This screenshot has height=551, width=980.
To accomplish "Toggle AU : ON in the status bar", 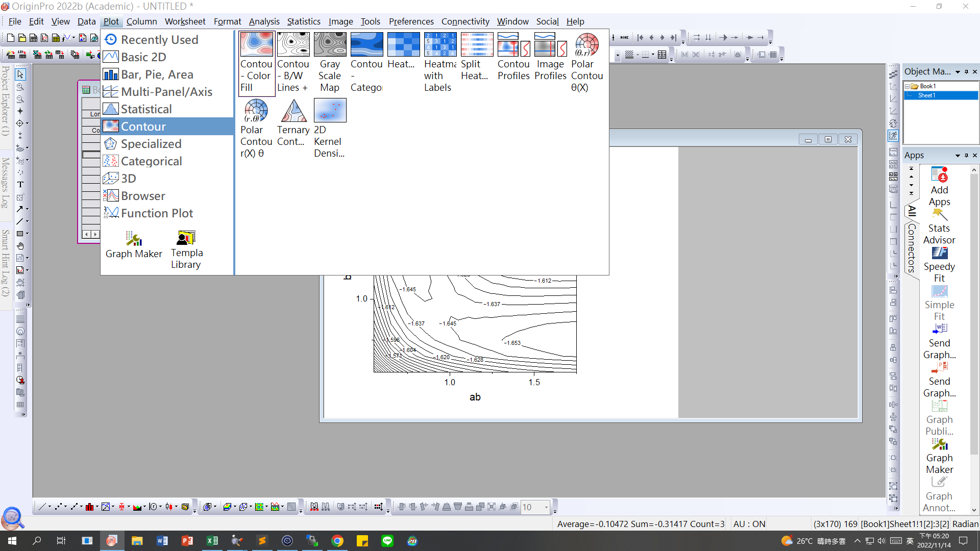I will click(x=749, y=524).
